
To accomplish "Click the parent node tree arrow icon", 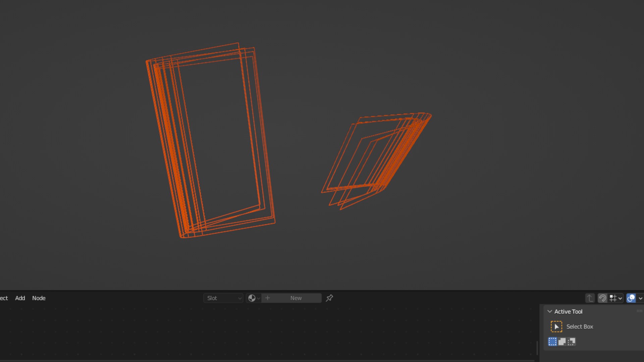I will (x=590, y=298).
